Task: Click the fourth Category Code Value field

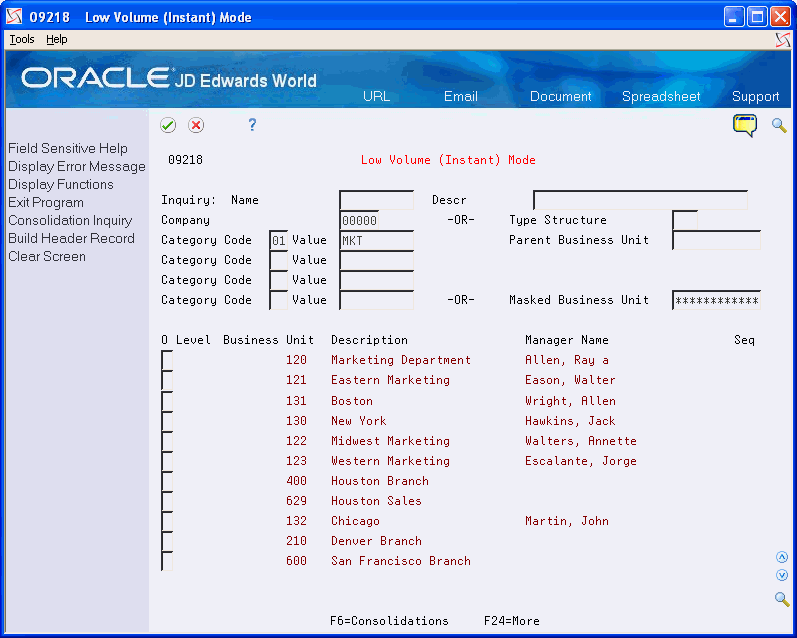Action: tap(377, 300)
